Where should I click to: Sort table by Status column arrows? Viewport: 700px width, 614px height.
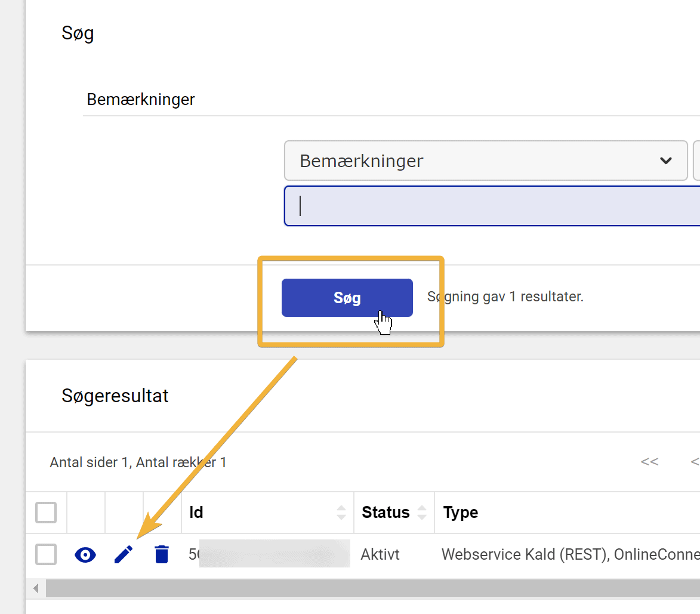click(x=421, y=512)
